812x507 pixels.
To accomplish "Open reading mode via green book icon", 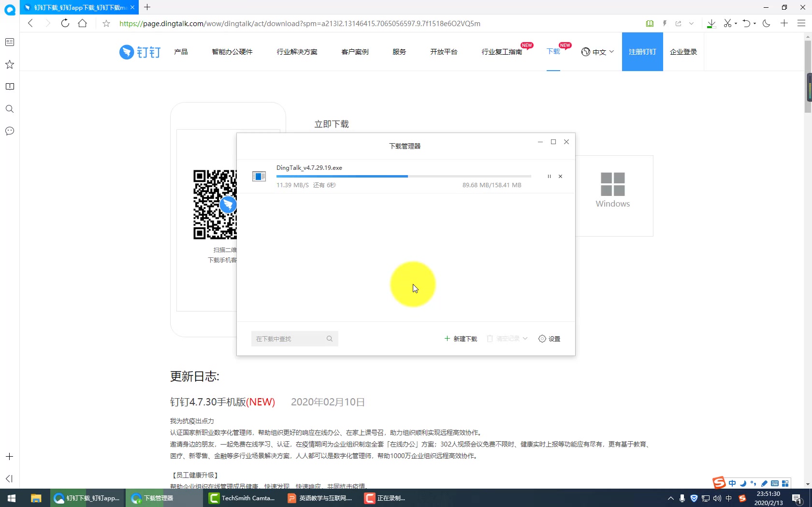I will click(650, 23).
